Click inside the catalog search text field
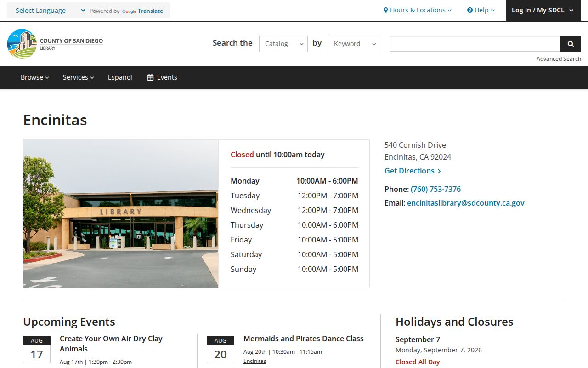 point(475,44)
